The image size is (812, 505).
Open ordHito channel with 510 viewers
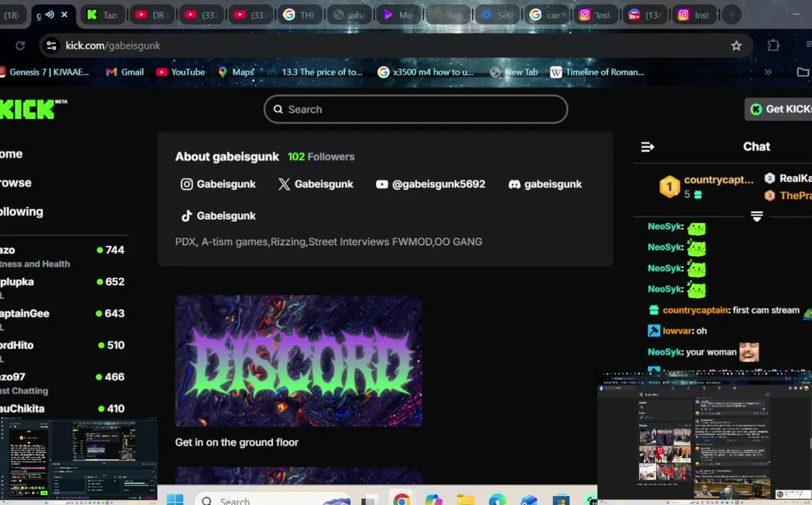[62, 351]
